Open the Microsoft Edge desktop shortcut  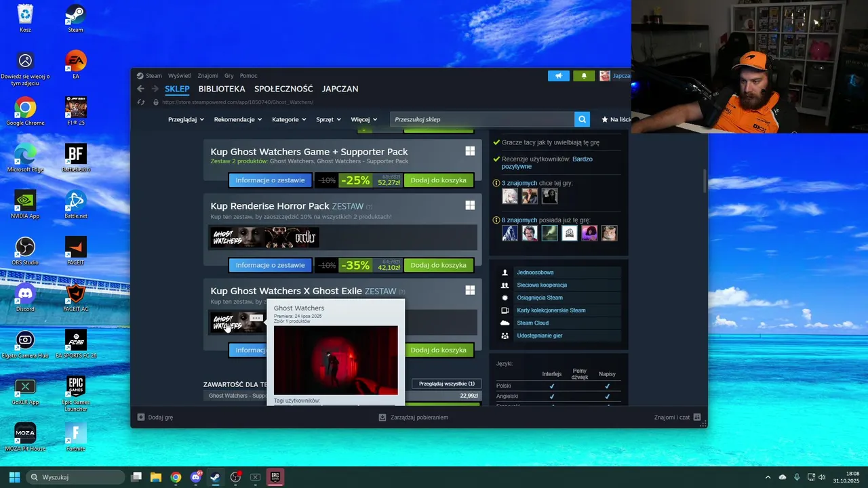[25, 157]
